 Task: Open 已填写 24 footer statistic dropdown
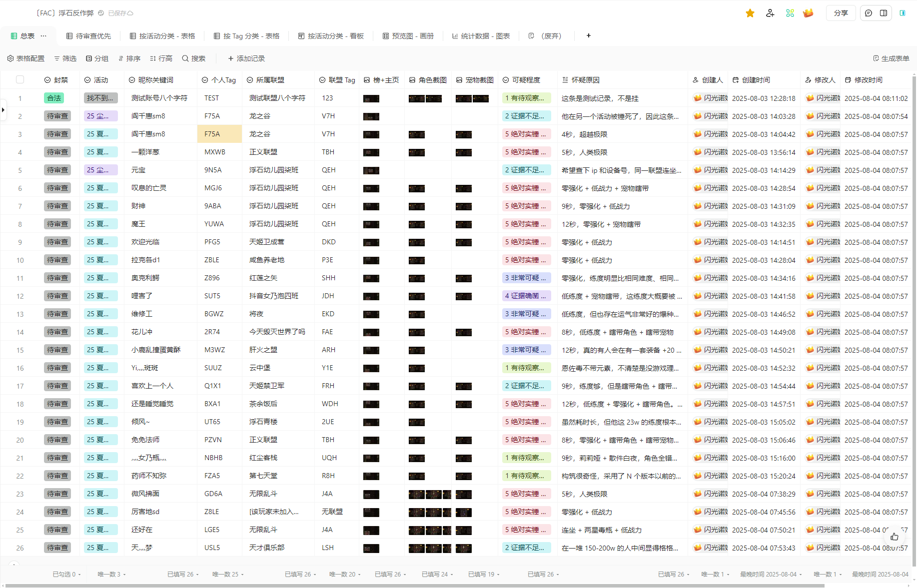(x=437, y=575)
